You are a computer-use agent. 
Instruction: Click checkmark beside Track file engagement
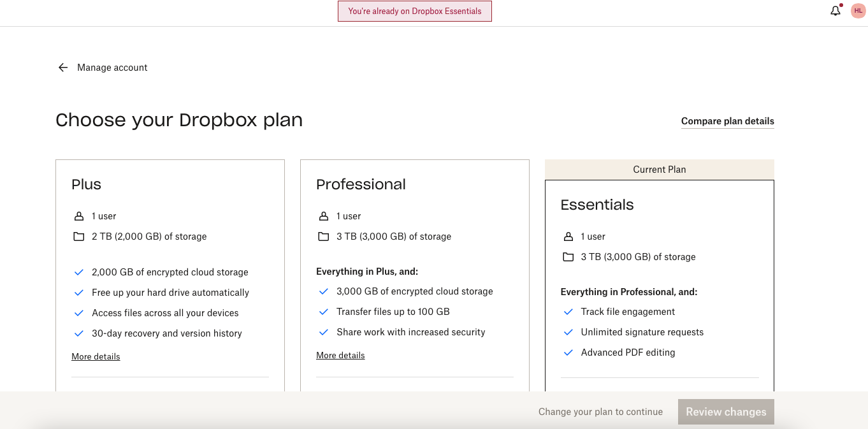[x=568, y=312]
